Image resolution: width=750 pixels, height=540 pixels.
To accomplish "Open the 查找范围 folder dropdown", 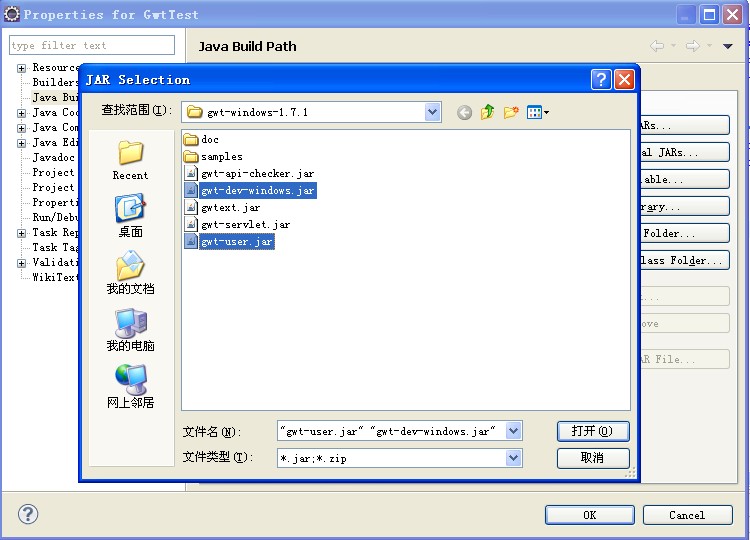I will 432,112.
